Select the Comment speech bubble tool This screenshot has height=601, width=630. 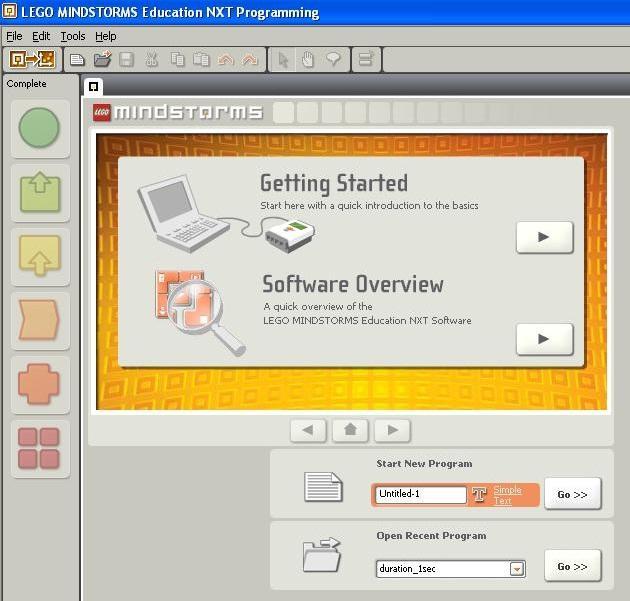(x=333, y=59)
